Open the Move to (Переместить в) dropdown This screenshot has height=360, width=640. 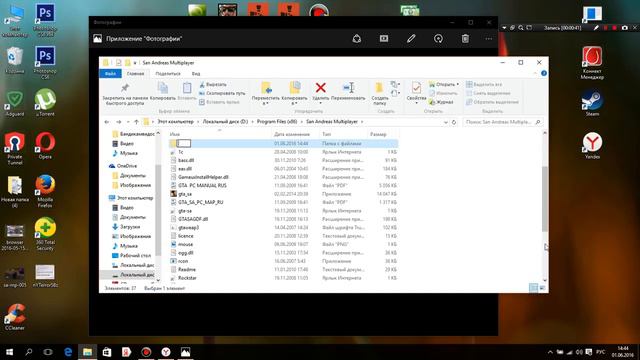266,93
